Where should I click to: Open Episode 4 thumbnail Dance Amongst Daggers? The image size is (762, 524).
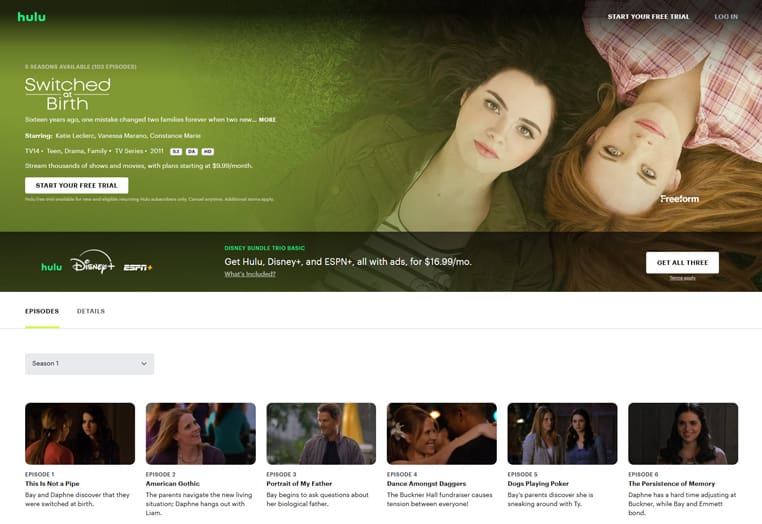[x=442, y=434]
